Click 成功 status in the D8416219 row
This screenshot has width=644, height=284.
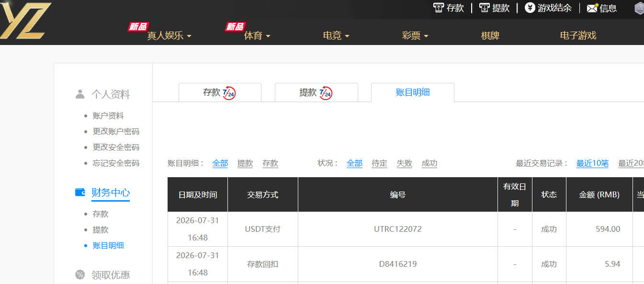549,264
